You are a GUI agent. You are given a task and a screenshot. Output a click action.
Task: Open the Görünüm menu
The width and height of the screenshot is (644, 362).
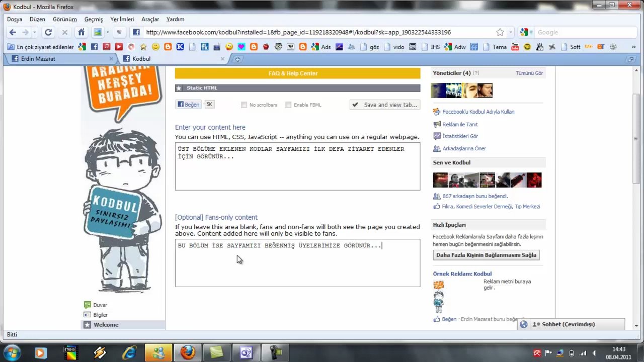65,19
